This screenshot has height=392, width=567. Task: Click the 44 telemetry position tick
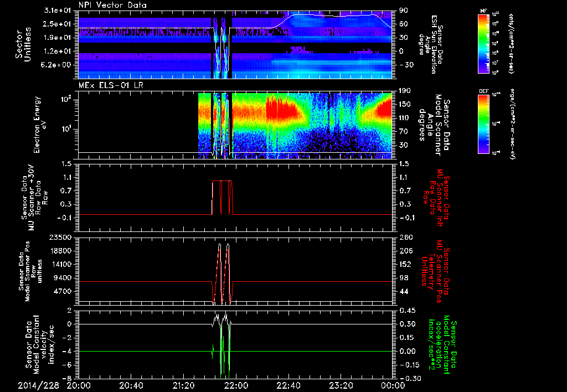[404, 291]
